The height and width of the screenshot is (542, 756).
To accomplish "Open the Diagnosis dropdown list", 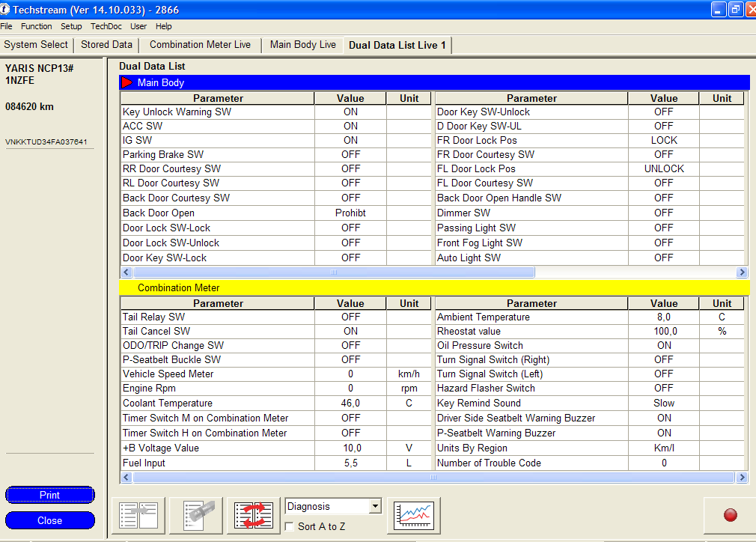I will click(375, 507).
